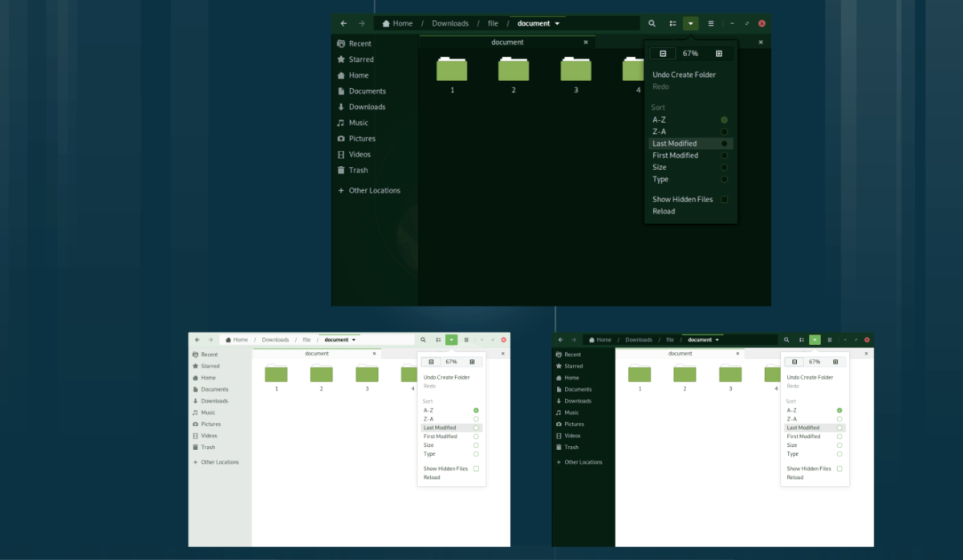Toggle list view icon in the top dark window
Image resolution: width=963 pixels, height=560 pixels.
tap(672, 24)
